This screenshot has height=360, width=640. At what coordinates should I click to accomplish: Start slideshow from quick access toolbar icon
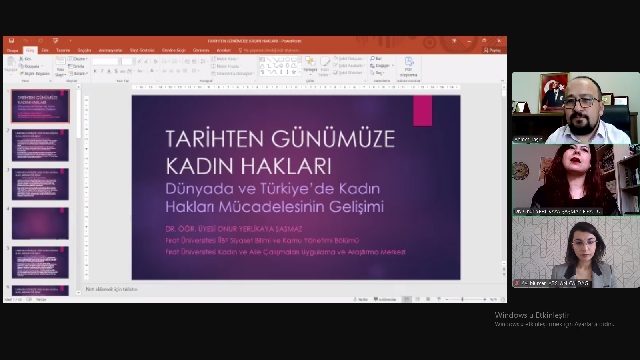click(x=56, y=41)
